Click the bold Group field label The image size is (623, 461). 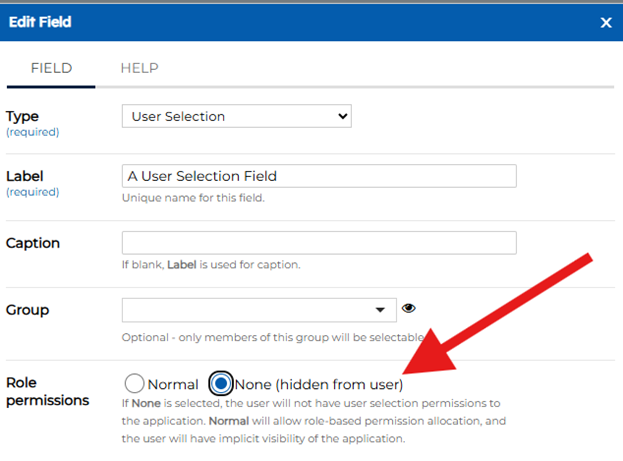coord(27,310)
